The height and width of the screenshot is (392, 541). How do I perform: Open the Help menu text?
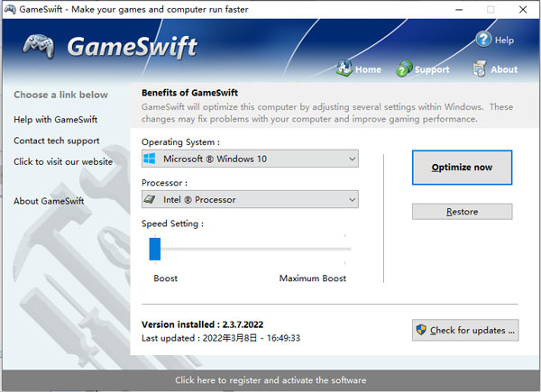tap(504, 41)
